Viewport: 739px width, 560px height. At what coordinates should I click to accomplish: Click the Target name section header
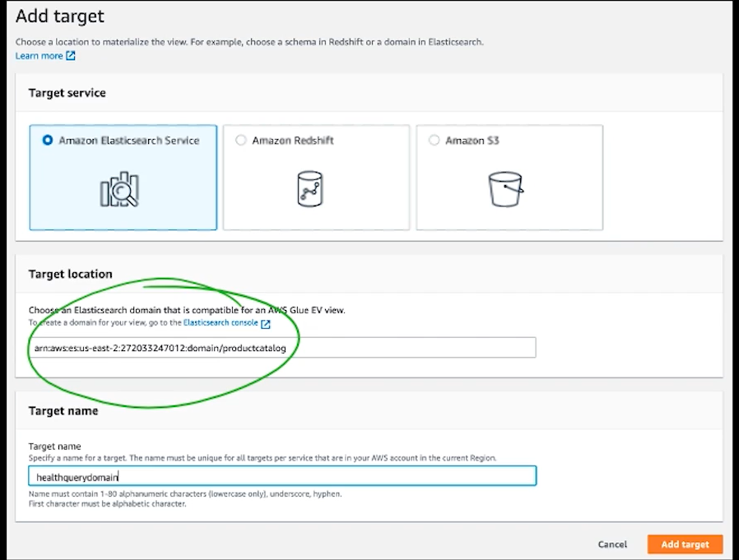point(63,410)
